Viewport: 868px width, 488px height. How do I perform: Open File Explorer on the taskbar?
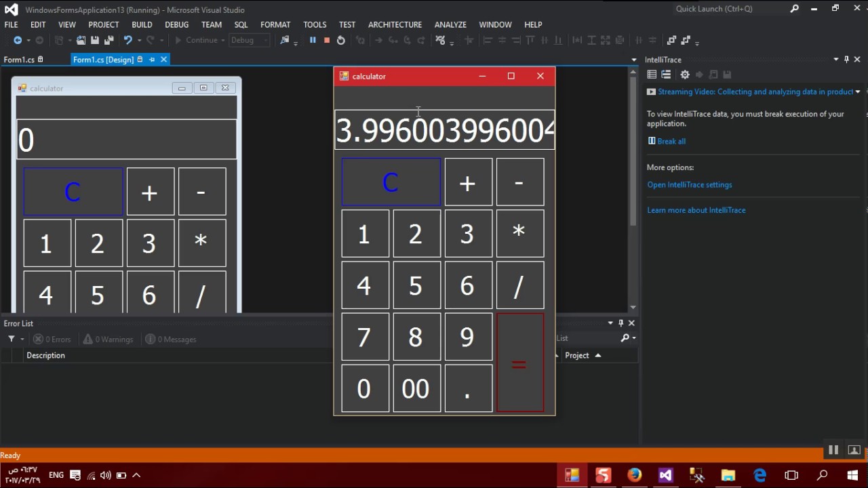coord(728,475)
